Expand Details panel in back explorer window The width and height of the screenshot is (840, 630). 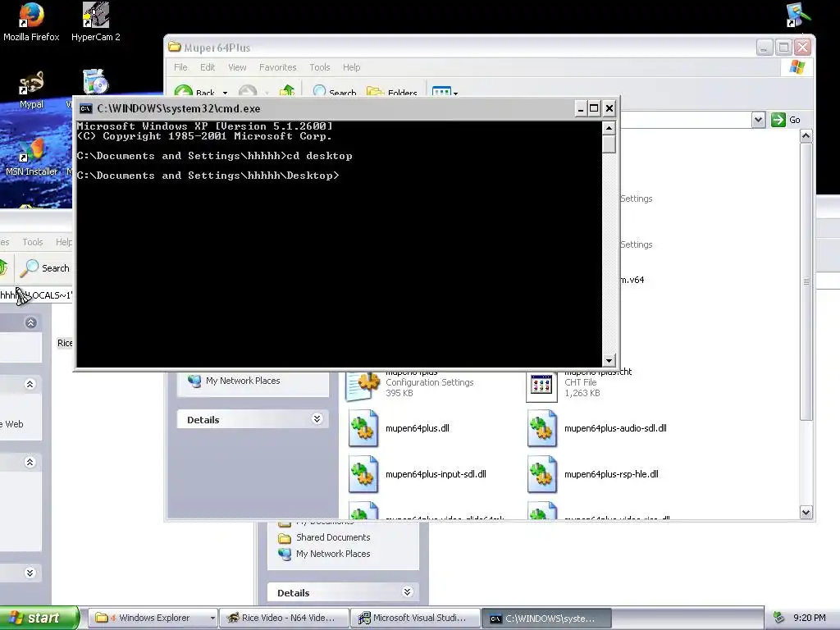point(407,592)
